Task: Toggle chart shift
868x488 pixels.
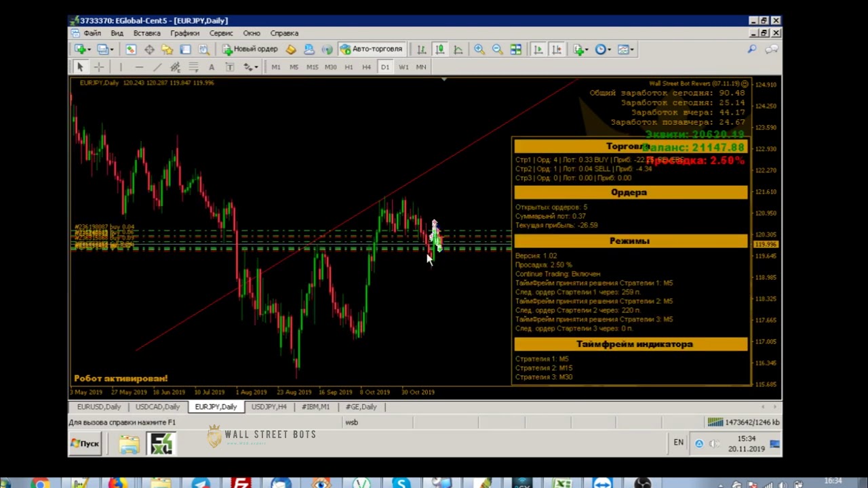Action: [x=557, y=49]
